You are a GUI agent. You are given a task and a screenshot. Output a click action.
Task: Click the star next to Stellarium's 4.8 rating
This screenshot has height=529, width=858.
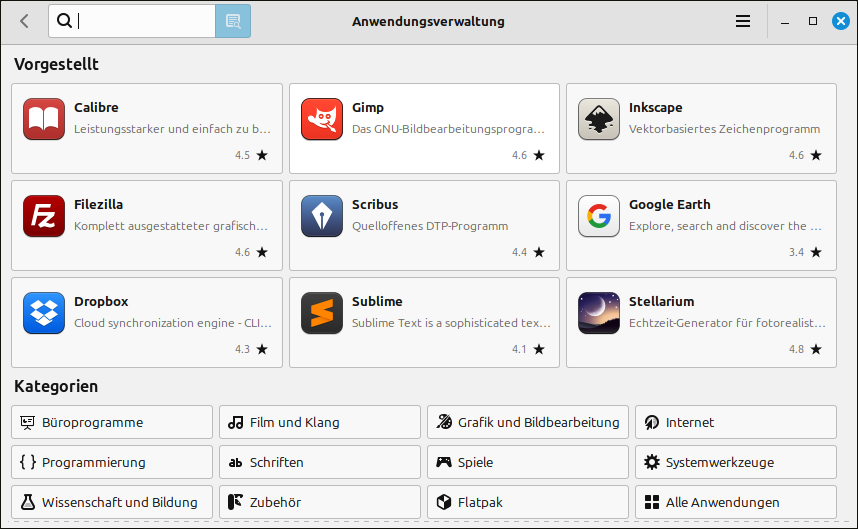[x=816, y=349]
